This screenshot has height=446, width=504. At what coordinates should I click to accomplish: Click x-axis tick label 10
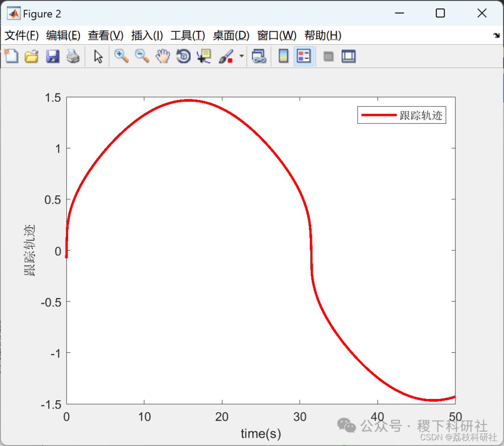[144, 417]
